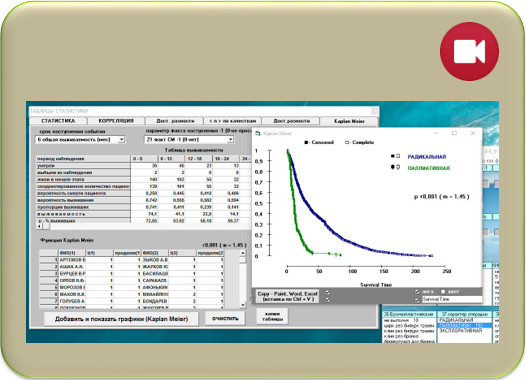Viewport: 526px width, 380px height.
Task: Click 'Добавить и показать графики (Kaplan Meier)' button
Action: click(121, 319)
